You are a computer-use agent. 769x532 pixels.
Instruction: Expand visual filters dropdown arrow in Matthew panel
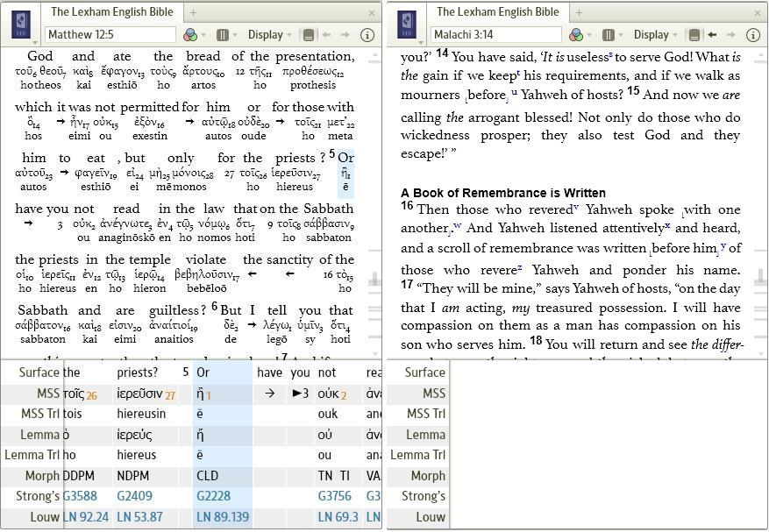[203, 35]
